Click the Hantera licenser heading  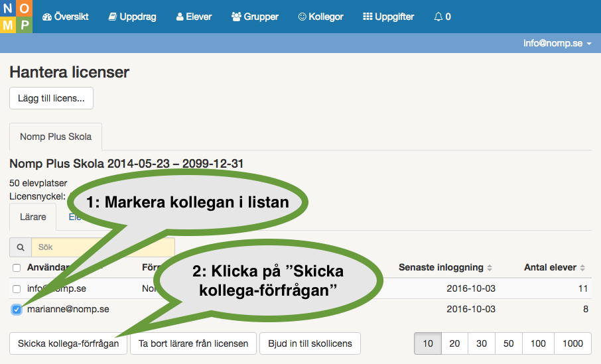pyautogui.click(x=70, y=72)
